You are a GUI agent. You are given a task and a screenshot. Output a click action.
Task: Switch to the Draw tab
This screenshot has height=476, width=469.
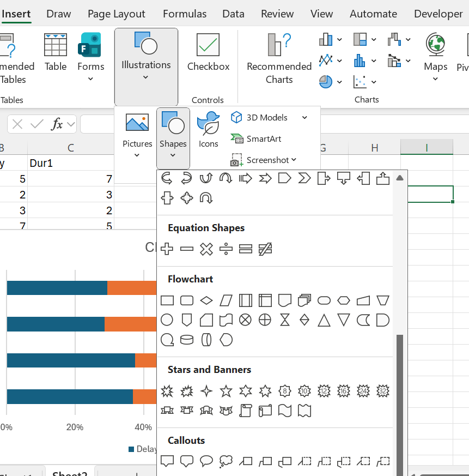(58, 14)
